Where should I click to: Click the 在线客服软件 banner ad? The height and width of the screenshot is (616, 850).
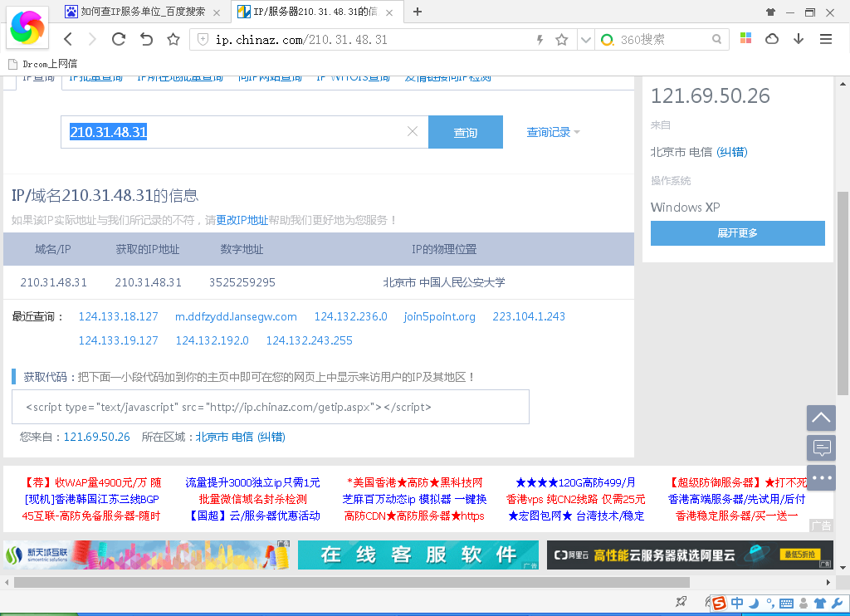pyautogui.click(x=418, y=555)
